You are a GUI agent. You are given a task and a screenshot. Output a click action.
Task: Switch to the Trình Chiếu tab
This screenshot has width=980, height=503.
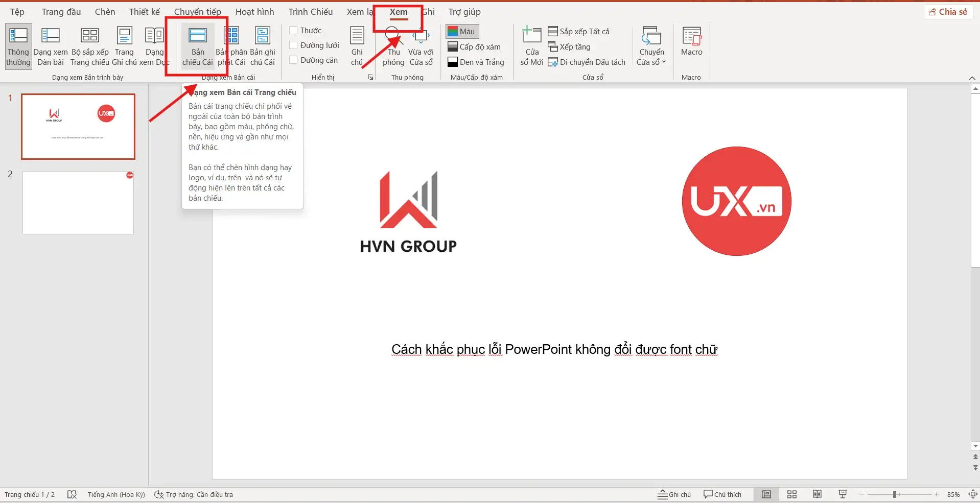tap(310, 12)
